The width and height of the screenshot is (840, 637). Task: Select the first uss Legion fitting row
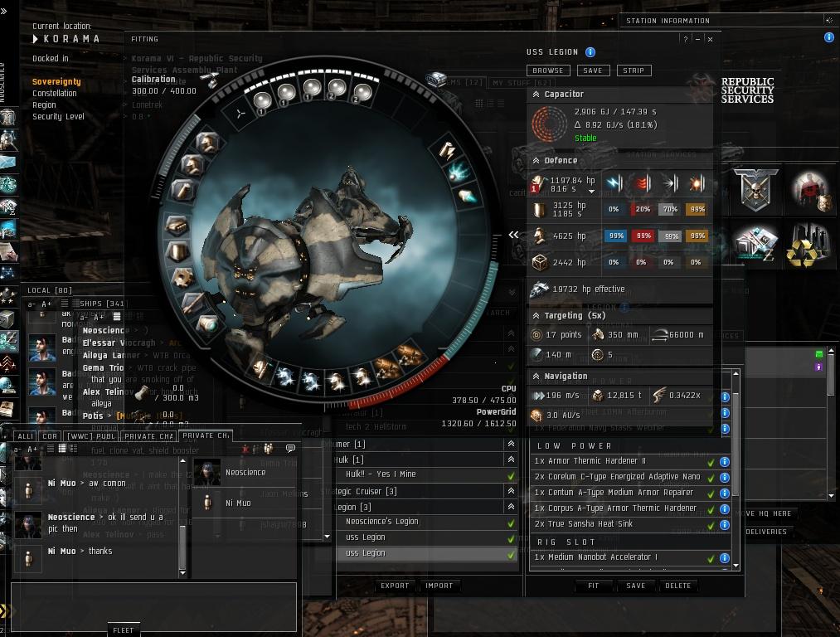pos(426,537)
